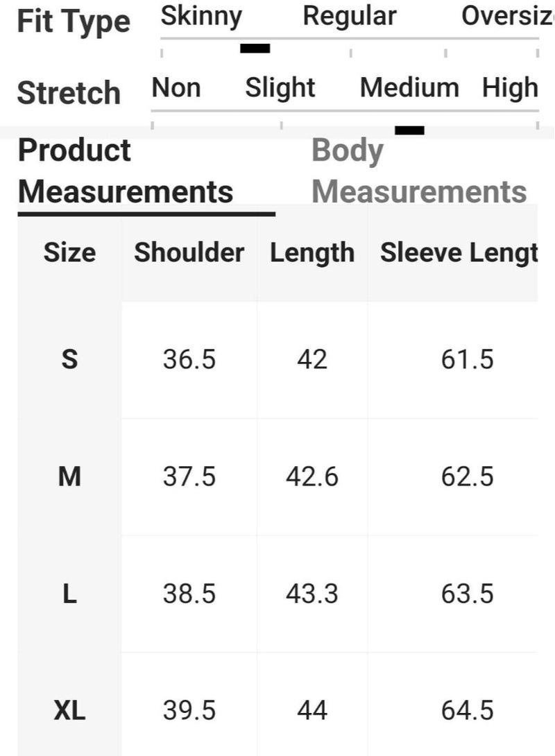Screen dimensions: 555x756
Task: Click the Fit Type slider indicator
Action: tap(255, 49)
